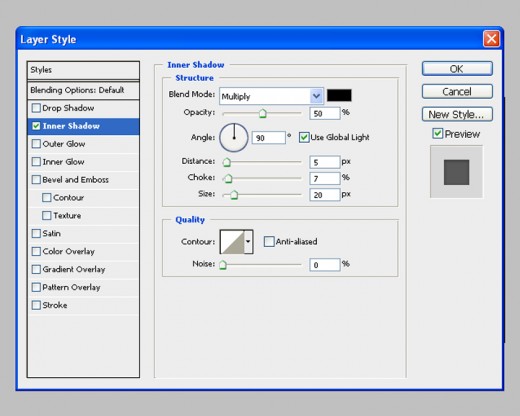This screenshot has height=416, width=520.
Task: Enable the Stroke checkbox
Action: [36, 305]
